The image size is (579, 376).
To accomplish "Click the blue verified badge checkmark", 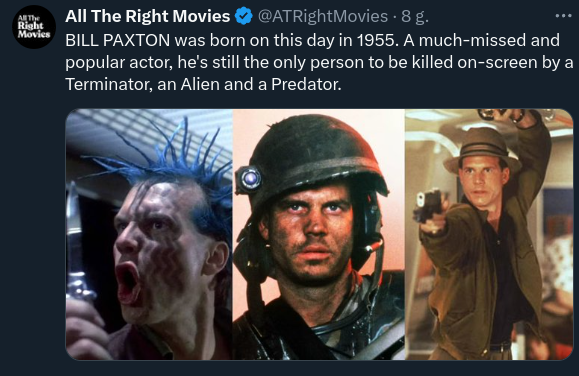I will click(x=243, y=16).
